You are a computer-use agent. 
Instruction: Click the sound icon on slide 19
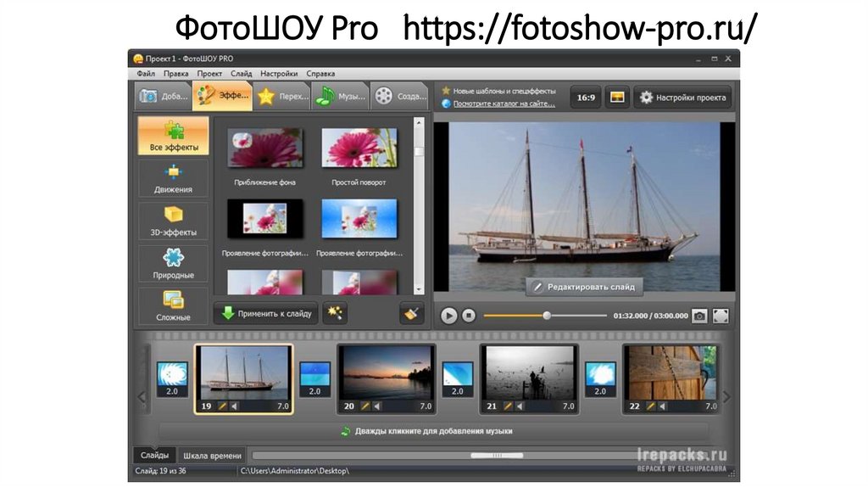234,406
